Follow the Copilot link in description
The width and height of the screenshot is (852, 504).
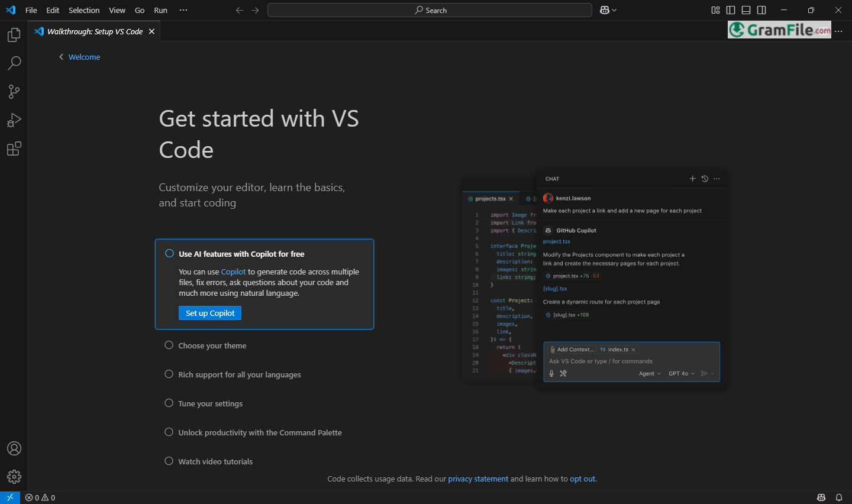(x=233, y=272)
